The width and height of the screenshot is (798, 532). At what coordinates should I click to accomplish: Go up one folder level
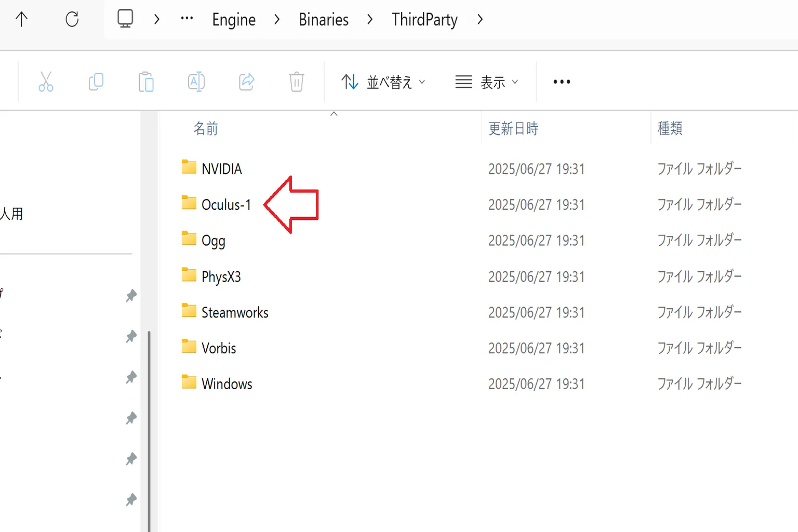[x=21, y=19]
